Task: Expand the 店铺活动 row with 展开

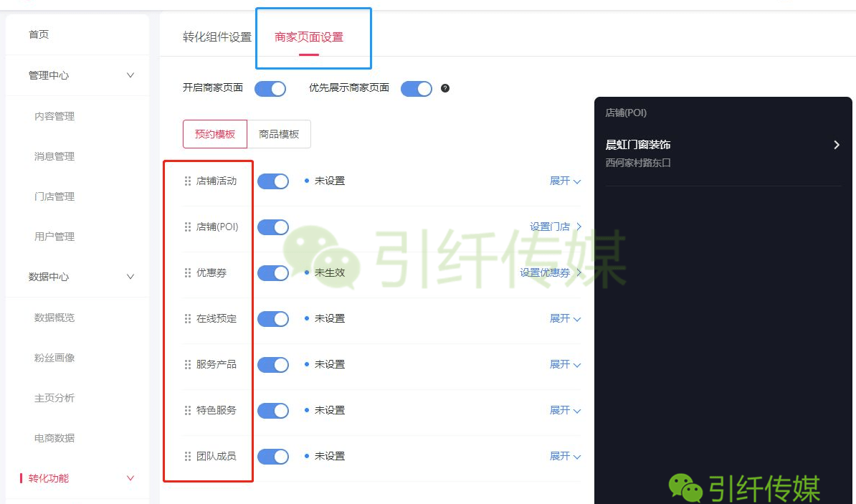Action: click(565, 181)
